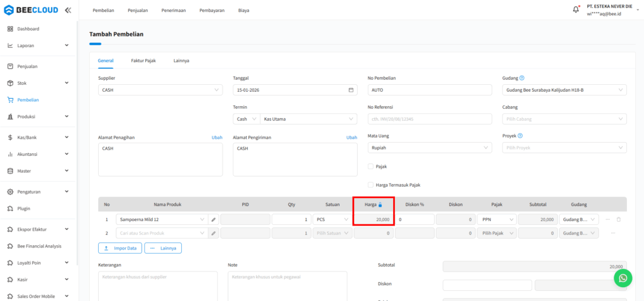Open Biaya in top navigation
The image size is (644, 301).
click(x=243, y=10)
